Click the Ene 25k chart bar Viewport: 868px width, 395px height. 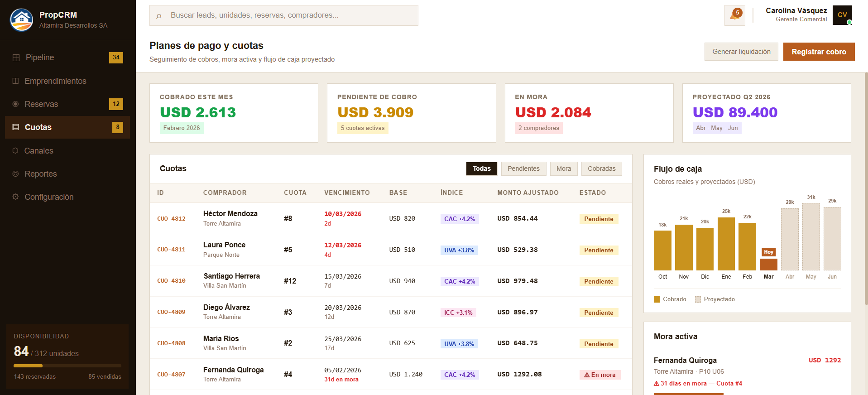point(726,244)
